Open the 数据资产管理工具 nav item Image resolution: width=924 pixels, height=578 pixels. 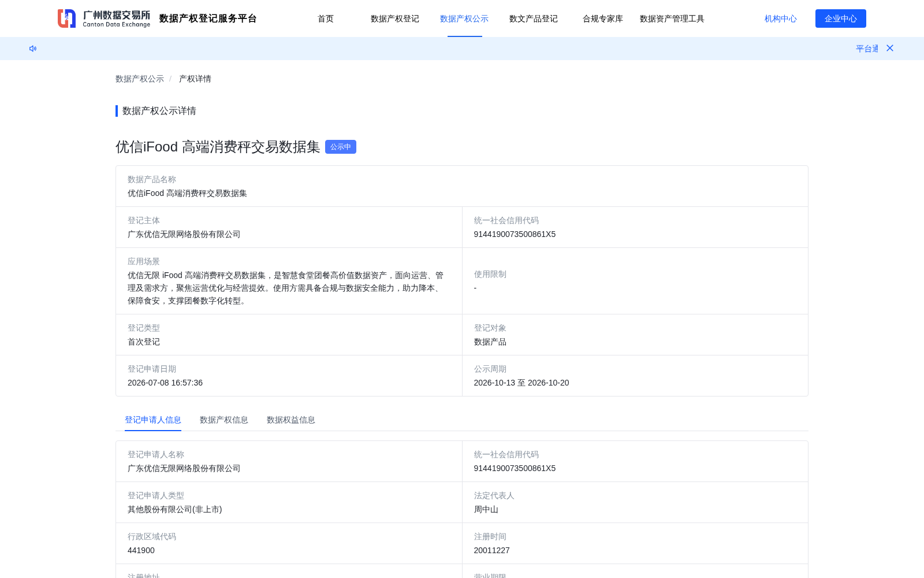[672, 18]
